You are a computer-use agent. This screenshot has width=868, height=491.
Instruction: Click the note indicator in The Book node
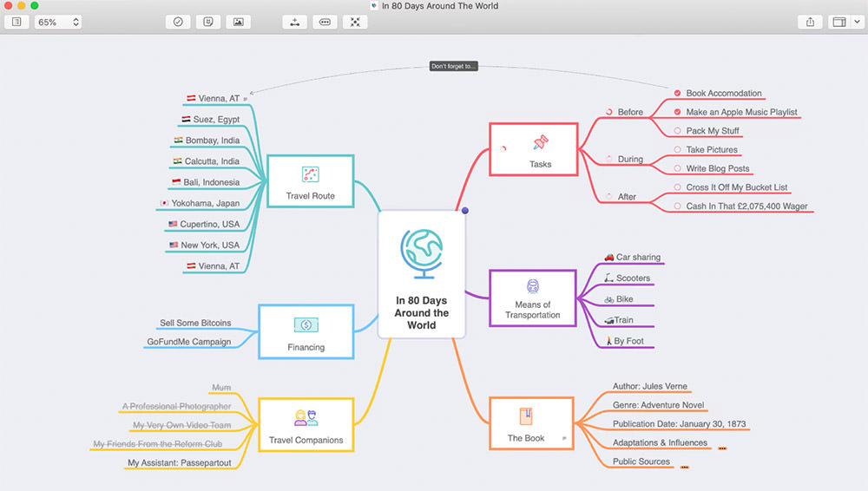[x=564, y=438]
